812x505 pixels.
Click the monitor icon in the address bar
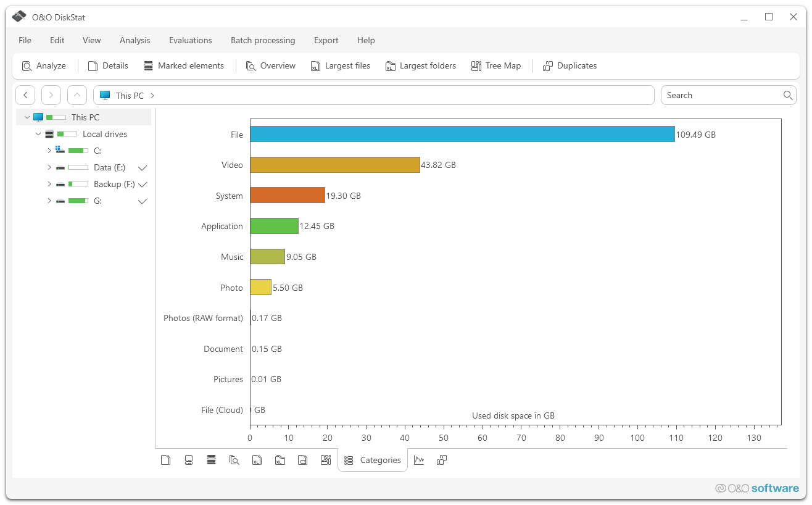click(x=105, y=96)
